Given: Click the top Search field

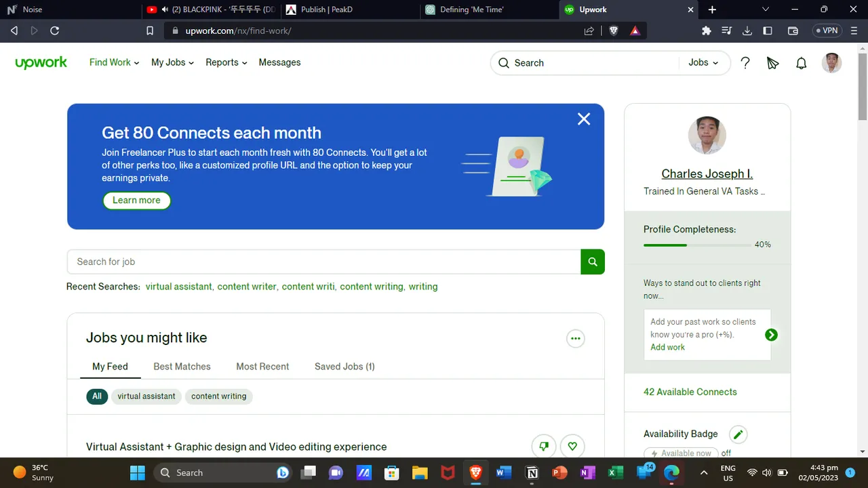Looking at the screenshot, I should coord(587,63).
